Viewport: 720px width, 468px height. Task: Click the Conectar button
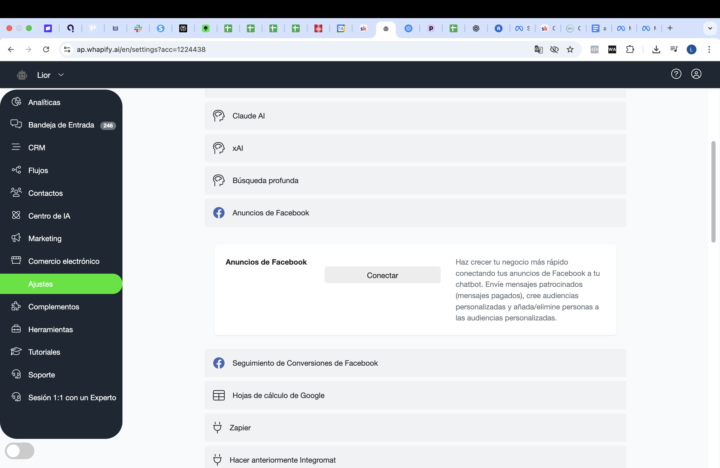click(382, 275)
